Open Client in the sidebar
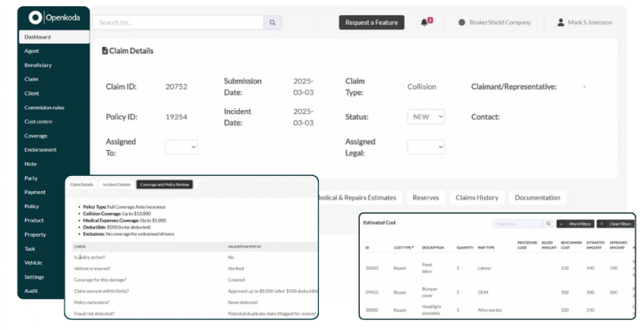 click(x=31, y=93)
